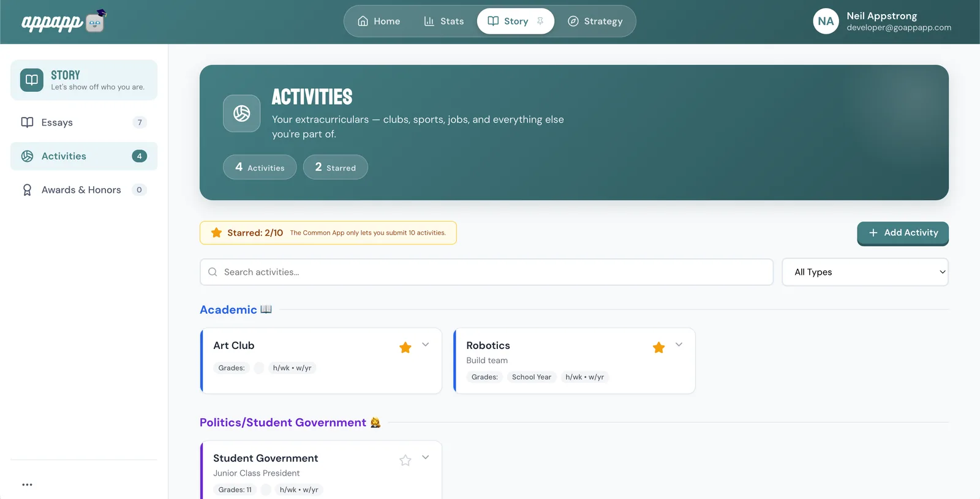The image size is (980, 499).
Task: Expand the Student Government card chevron
Action: point(426,457)
